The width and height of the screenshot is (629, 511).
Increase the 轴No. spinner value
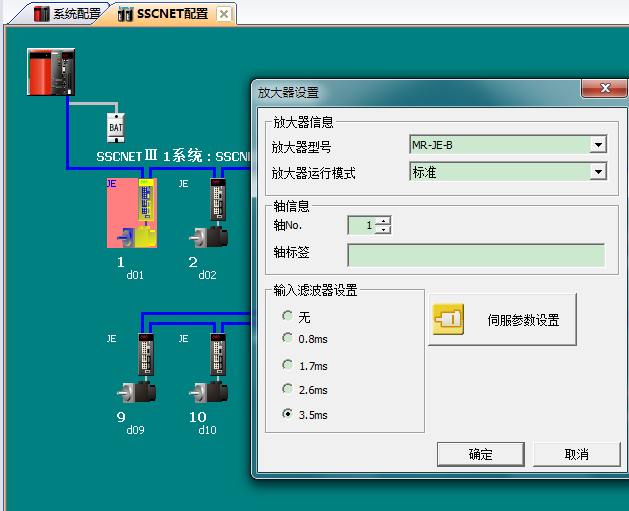(x=383, y=221)
